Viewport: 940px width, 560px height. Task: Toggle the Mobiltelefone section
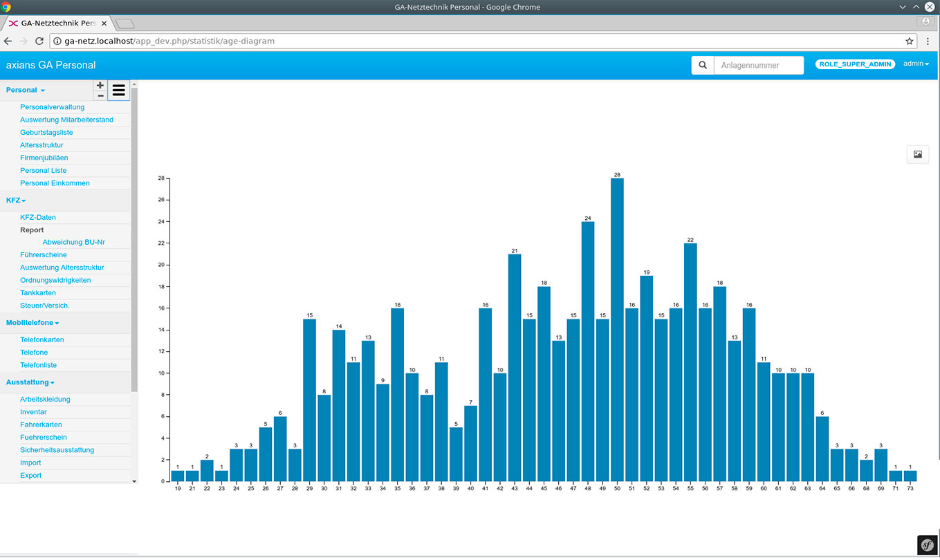[33, 322]
